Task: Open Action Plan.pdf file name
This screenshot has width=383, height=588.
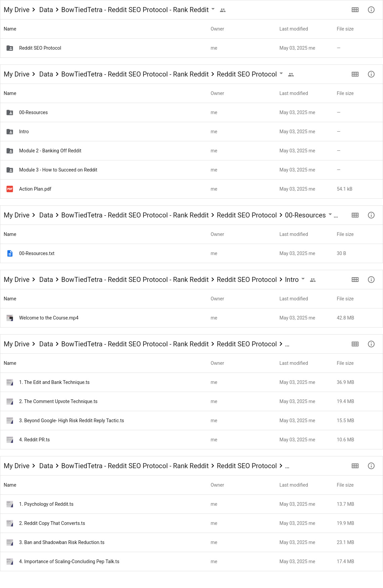Action: point(35,189)
